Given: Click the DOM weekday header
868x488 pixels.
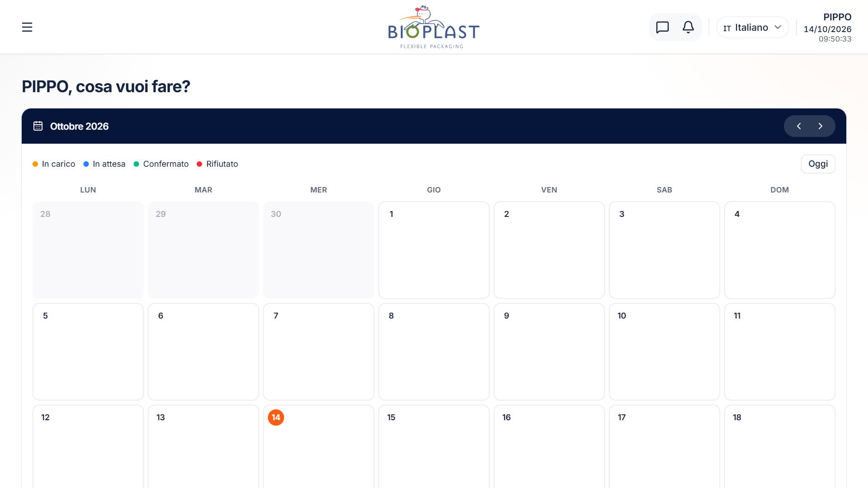Looking at the screenshot, I should (x=780, y=190).
